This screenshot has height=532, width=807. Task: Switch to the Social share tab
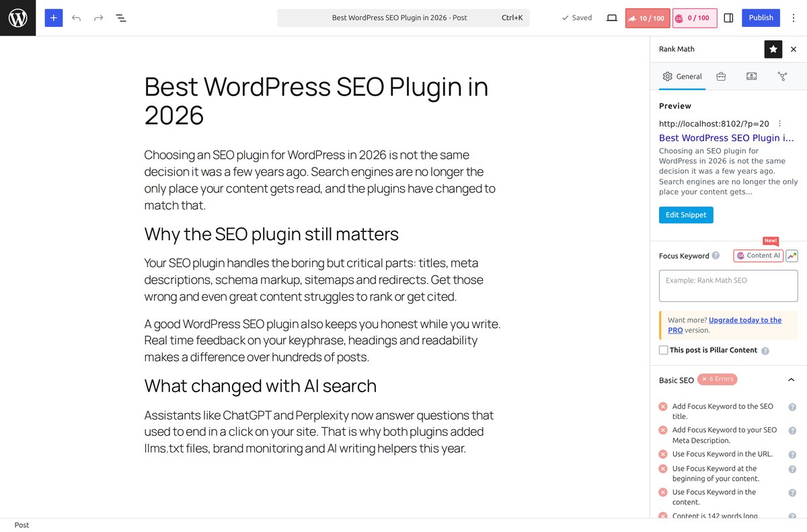[x=782, y=77]
